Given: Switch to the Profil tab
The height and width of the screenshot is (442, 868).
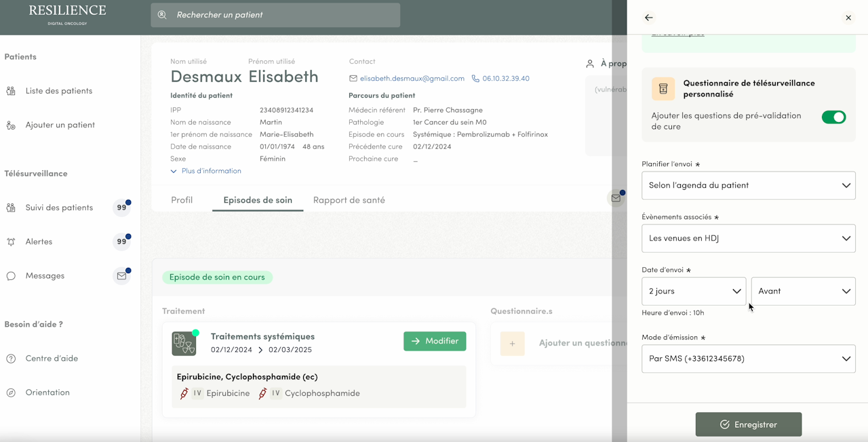Looking at the screenshot, I should 182,200.
